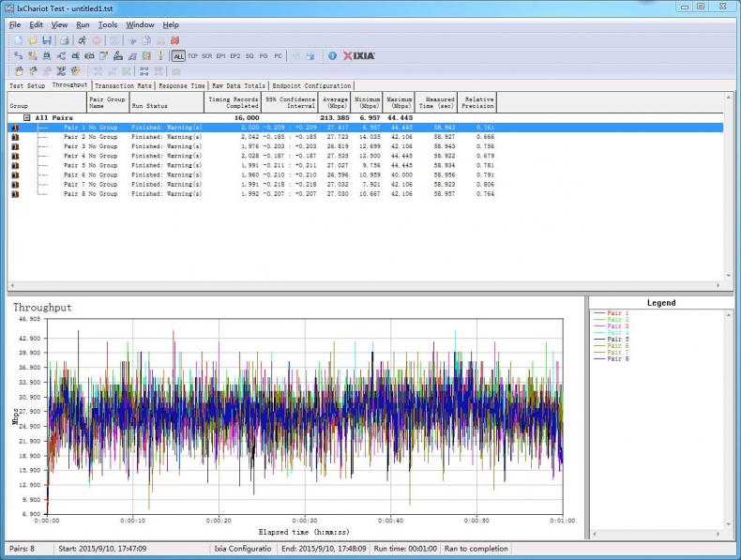Switch to the Test Setup tab
This screenshot has height=560, width=741.
[27, 86]
